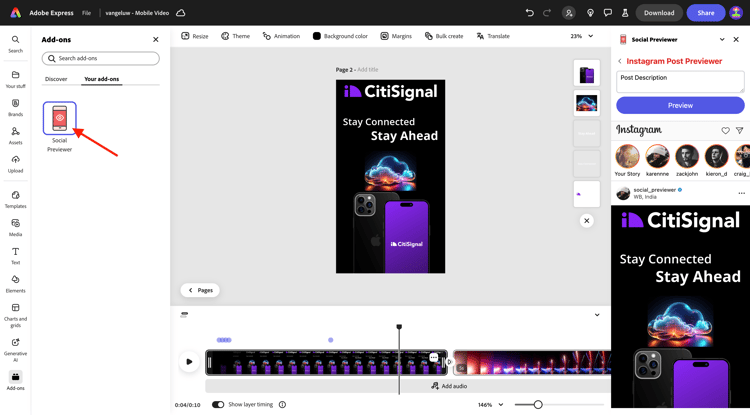Open the Media panel
This screenshot has height=415, width=750.
[x=15, y=227]
